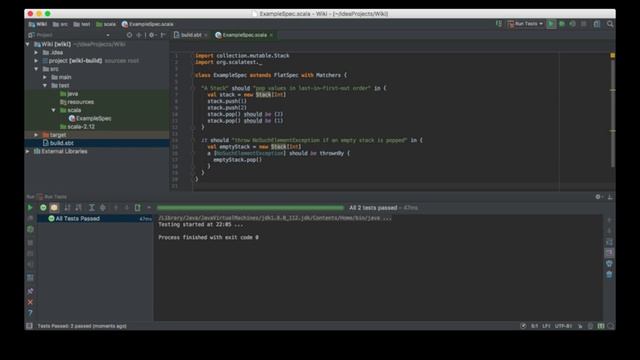Open Project panel gear settings
Image resolution: width=640 pixels, height=360 pixels.
tap(152, 35)
